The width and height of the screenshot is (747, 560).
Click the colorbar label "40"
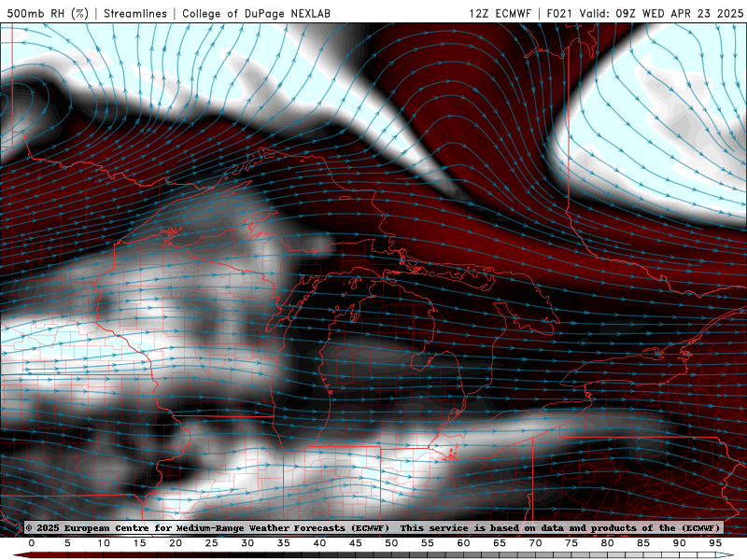point(319,543)
